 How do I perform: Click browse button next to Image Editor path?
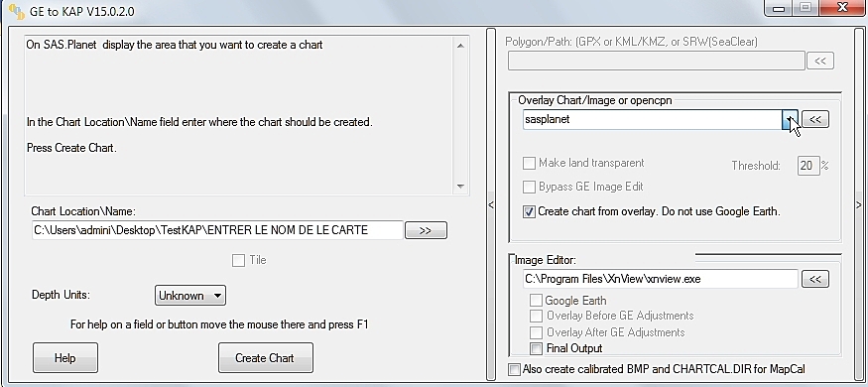(814, 279)
